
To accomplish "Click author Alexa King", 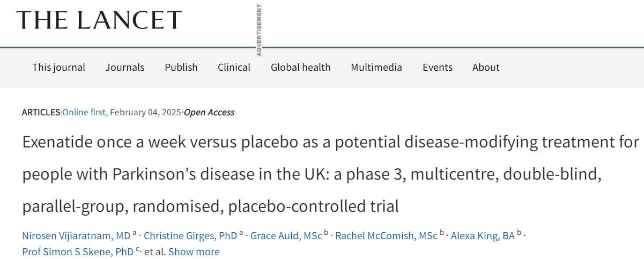I will tap(483, 235).
